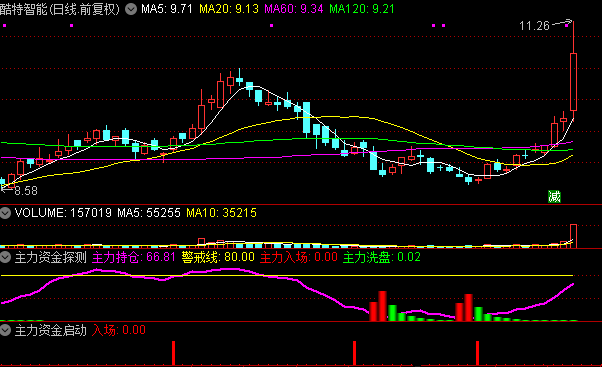602x367 pixels.
Task: Select the 主力洗盘: 0.02 label
Action: click(x=381, y=257)
